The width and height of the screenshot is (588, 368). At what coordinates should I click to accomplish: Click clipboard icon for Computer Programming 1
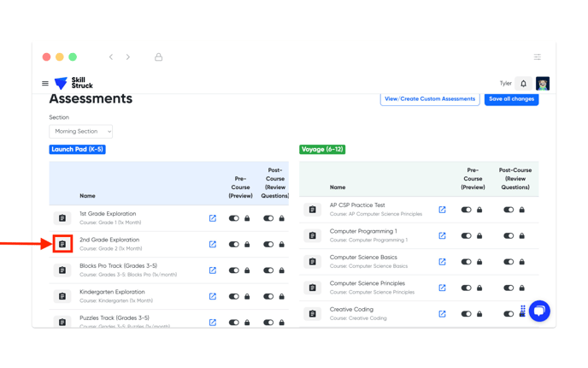313,236
